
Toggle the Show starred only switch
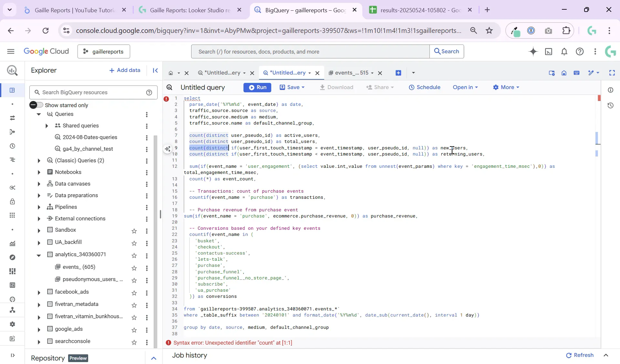tap(36, 105)
